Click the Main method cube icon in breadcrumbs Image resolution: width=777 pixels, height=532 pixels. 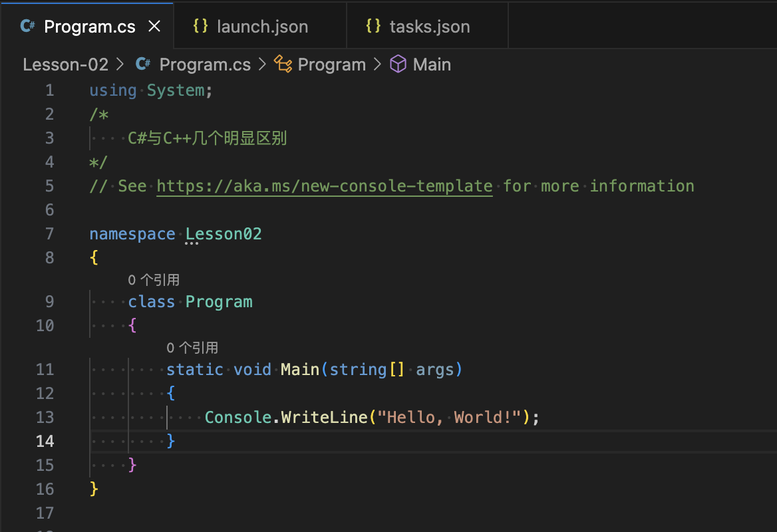pyautogui.click(x=398, y=65)
